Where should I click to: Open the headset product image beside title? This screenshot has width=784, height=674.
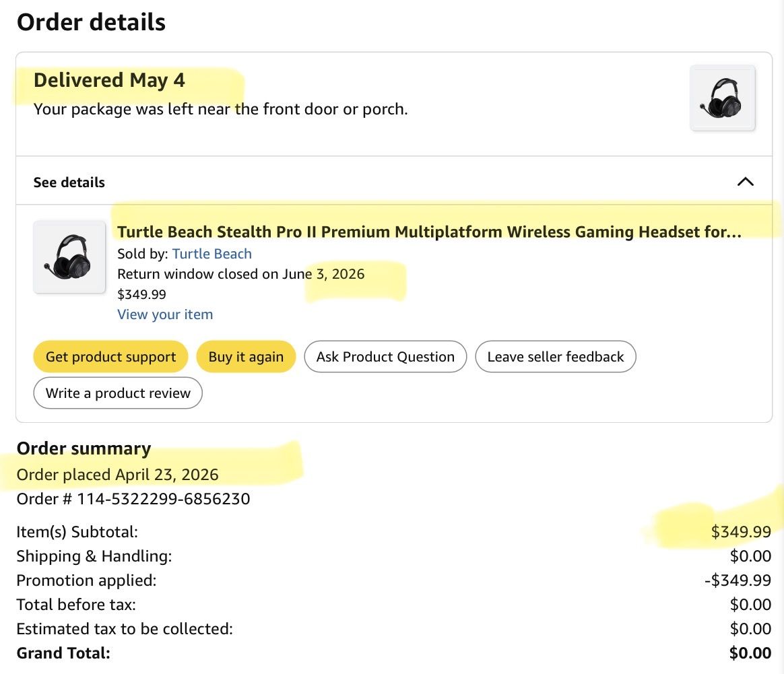pyautogui.click(x=69, y=257)
